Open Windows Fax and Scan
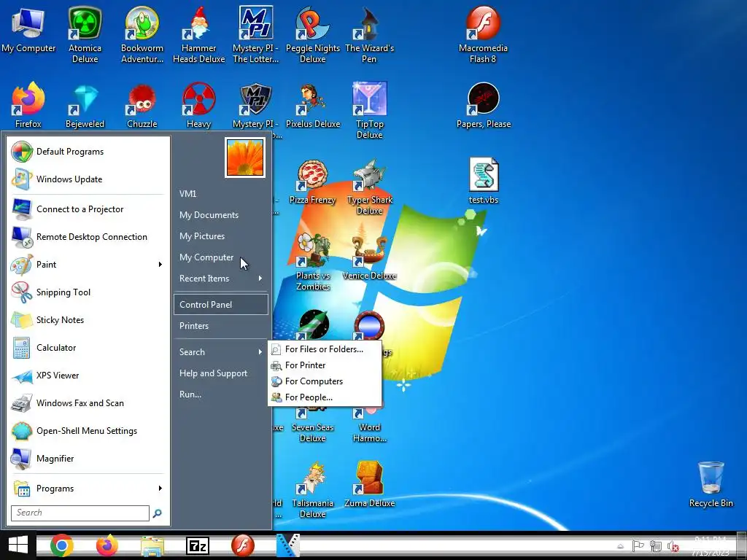This screenshot has width=747, height=560. point(88,402)
